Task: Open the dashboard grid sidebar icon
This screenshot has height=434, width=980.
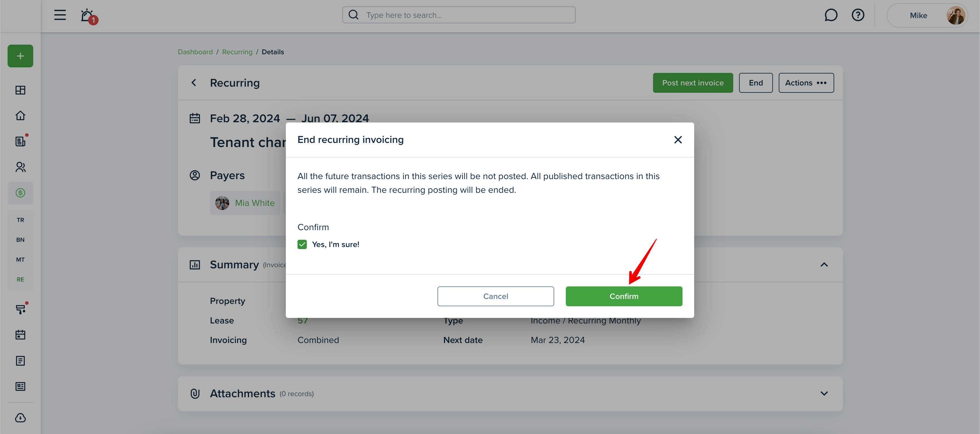Action: [20, 90]
